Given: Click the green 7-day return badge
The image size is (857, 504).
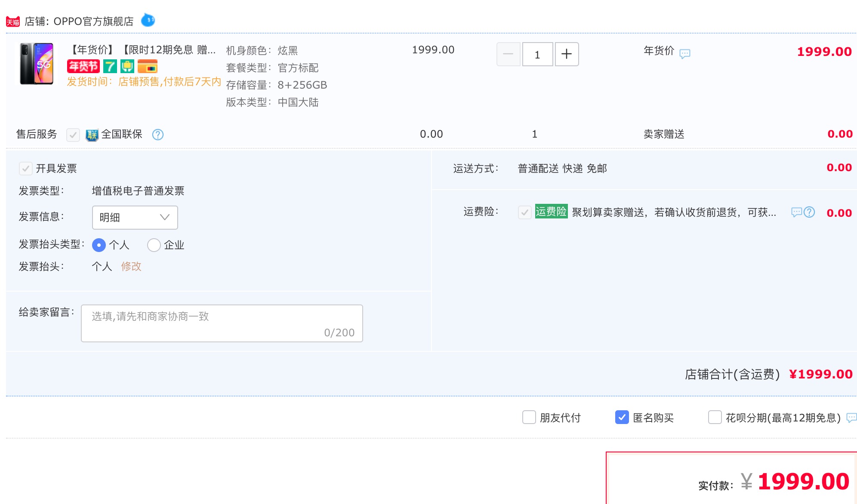Looking at the screenshot, I should (x=110, y=66).
